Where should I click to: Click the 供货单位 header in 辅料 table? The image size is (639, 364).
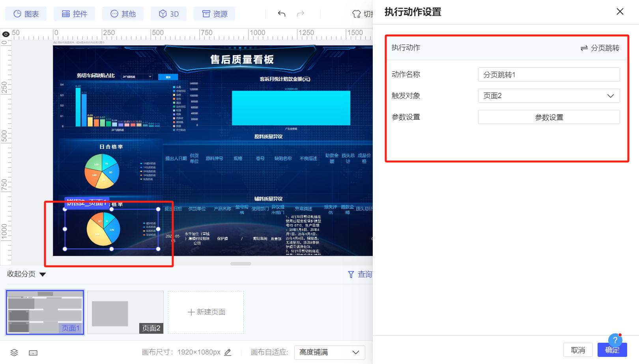click(197, 209)
